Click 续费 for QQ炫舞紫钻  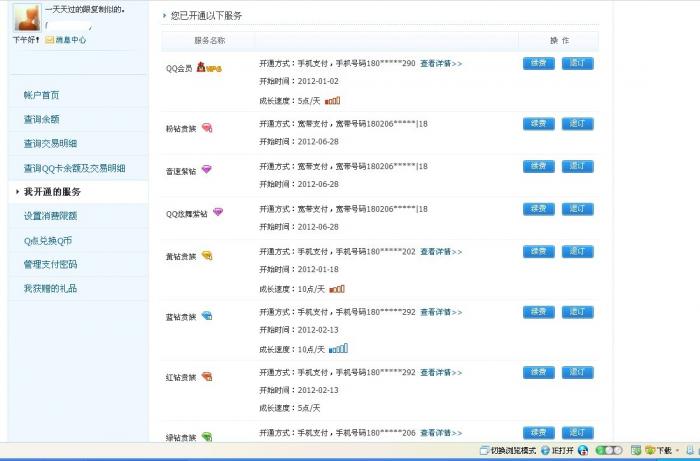click(x=539, y=209)
